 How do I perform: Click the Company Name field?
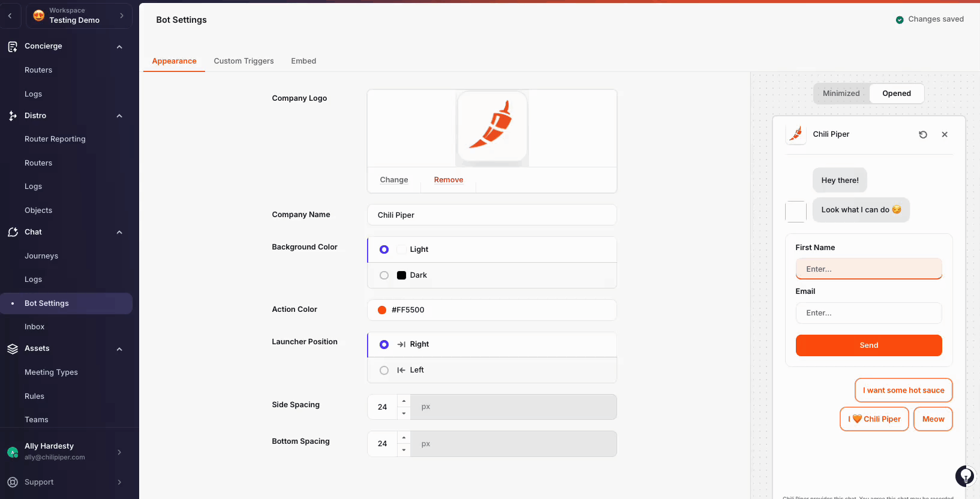tap(492, 215)
